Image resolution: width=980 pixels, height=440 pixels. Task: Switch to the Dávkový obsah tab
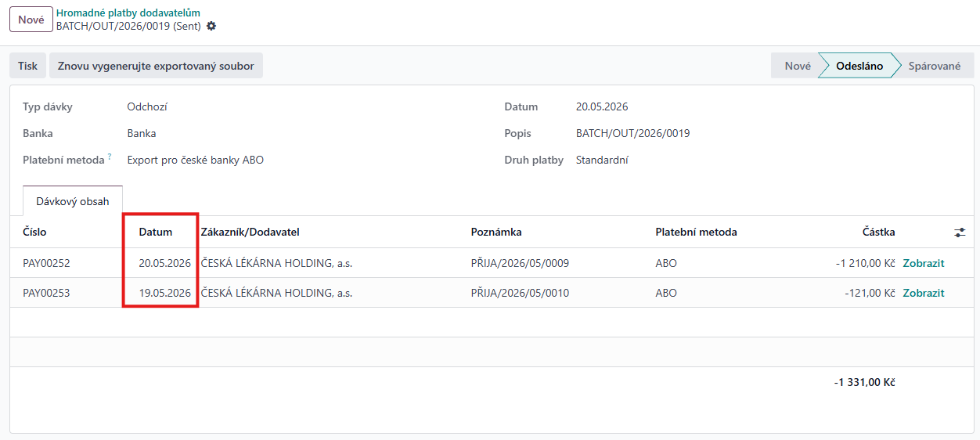pos(73,201)
